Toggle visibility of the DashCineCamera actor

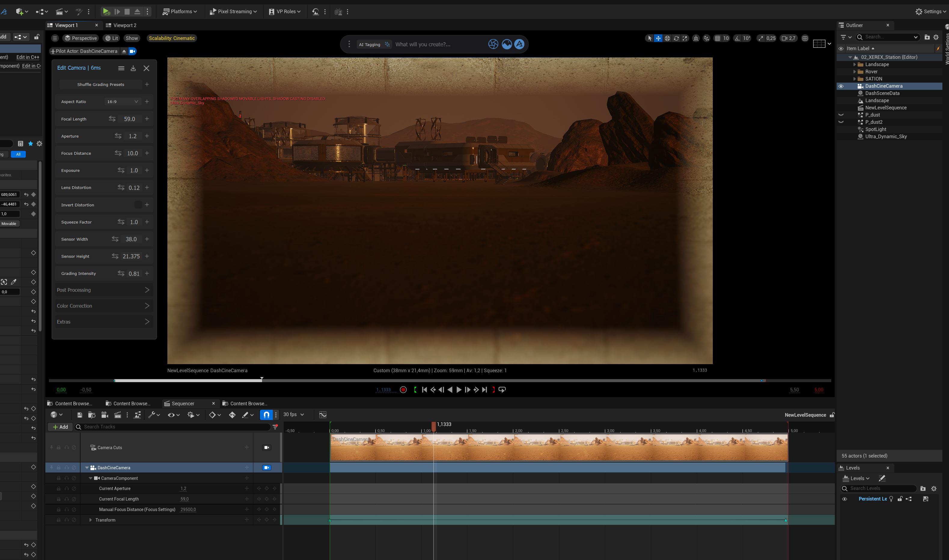pos(841,86)
